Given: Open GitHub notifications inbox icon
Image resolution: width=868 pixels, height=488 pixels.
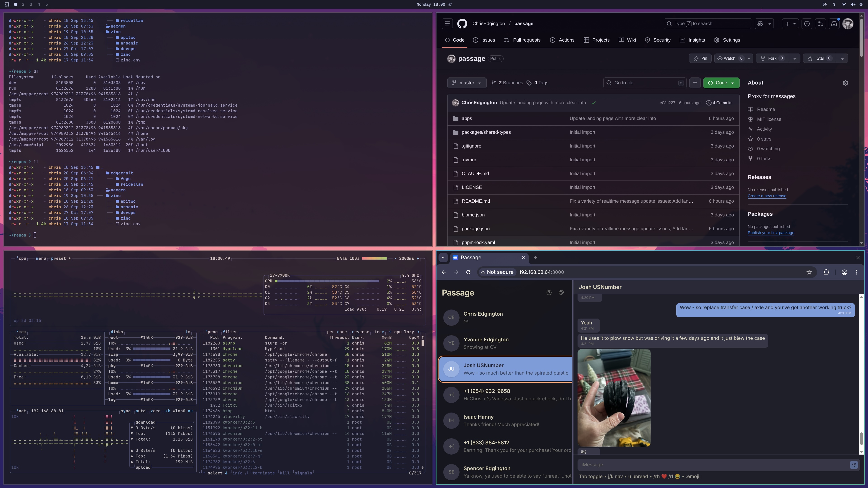Looking at the screenshot, I should [x=834, y=23].
